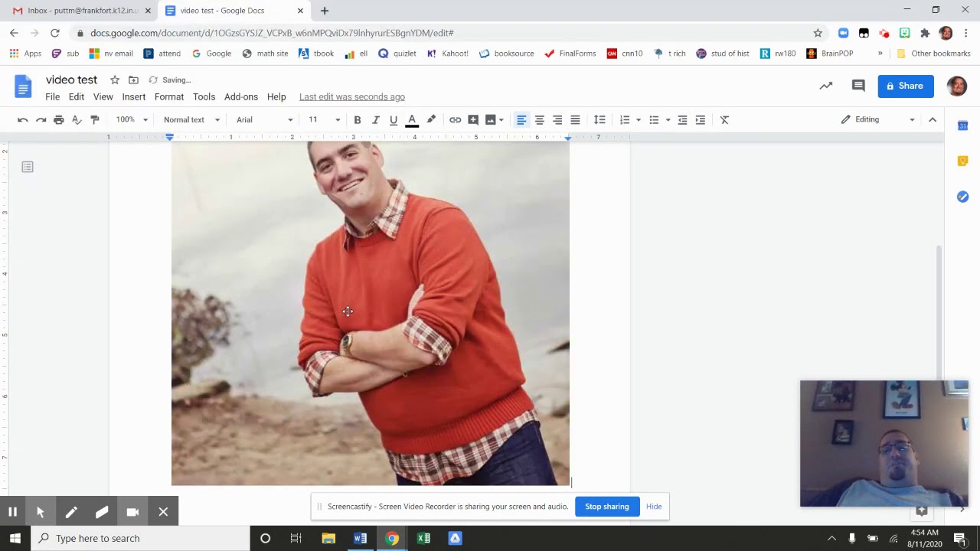980x551 pixels.
Task: Move document with folder icon
Action: pos(133,80)
